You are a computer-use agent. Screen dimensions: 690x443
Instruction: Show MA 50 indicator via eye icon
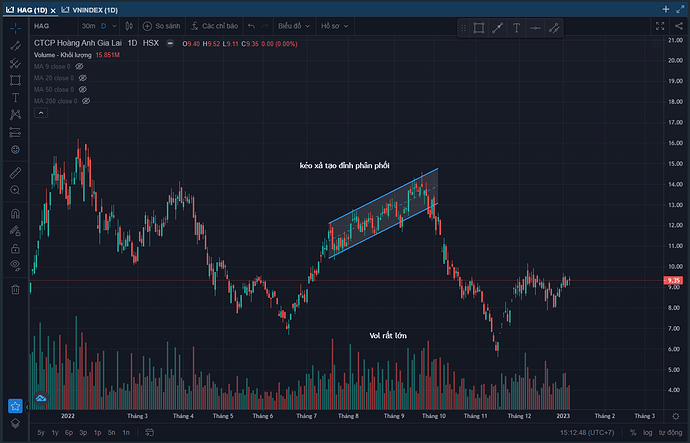tap(83, 89)
